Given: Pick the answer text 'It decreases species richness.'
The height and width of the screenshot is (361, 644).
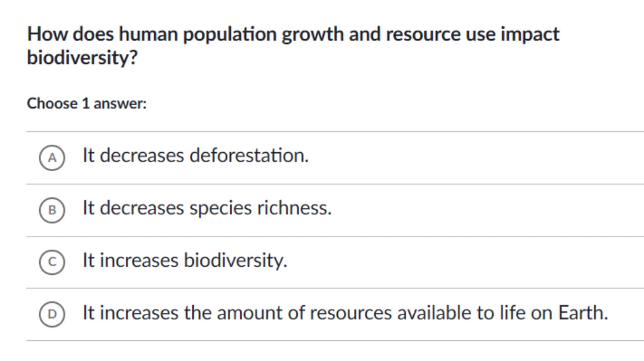Looking at the screenshot, I should 207,208.
